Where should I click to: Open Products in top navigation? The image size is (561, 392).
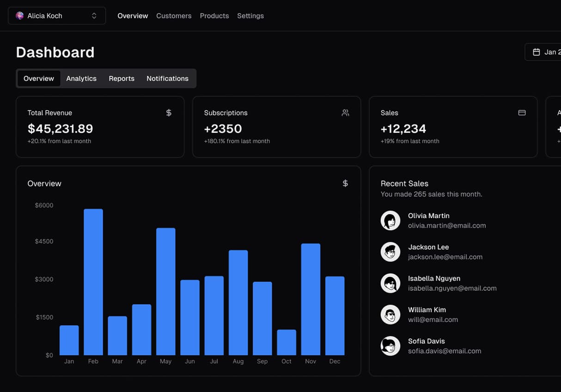[214, 16]
